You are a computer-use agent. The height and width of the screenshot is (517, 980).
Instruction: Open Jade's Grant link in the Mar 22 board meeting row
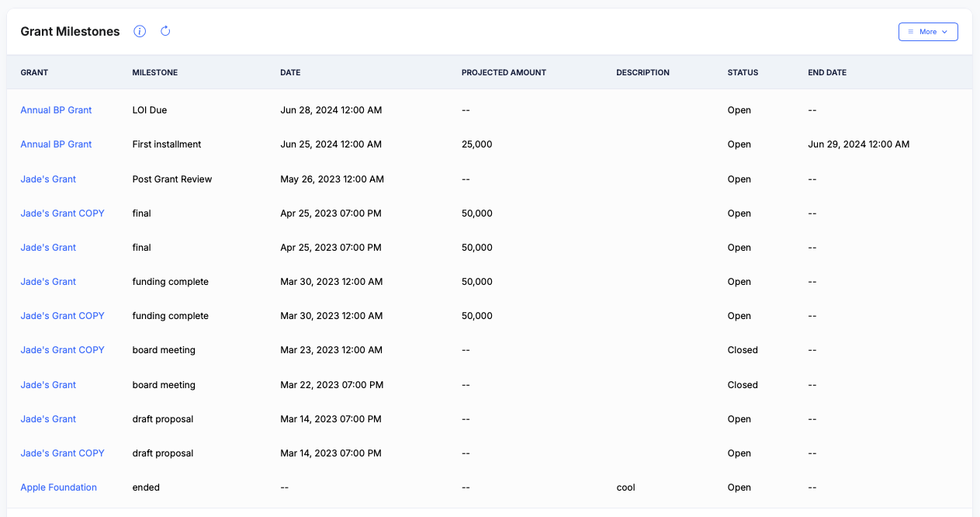click(x=48, y=385)
